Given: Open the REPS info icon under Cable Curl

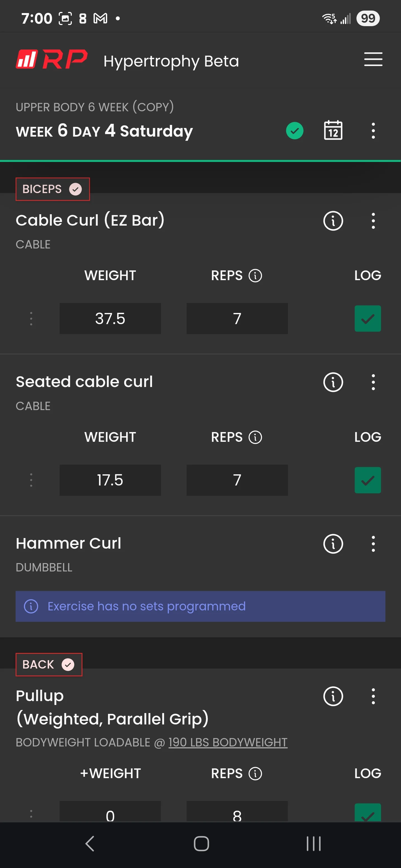Looking at the screenshot, I should click(x=255, y=276).
